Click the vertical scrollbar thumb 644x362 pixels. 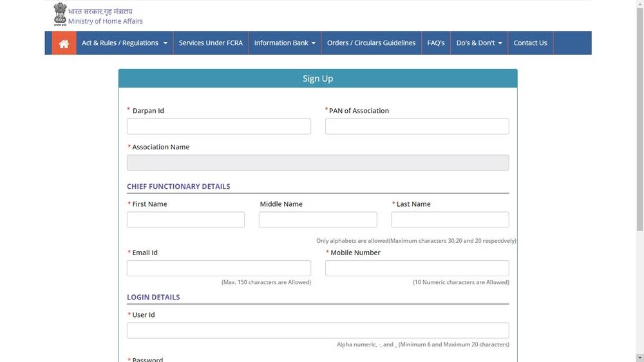pos(640,119)
